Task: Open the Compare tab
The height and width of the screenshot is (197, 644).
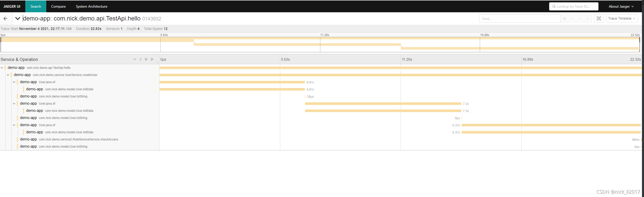Action: click(58, 6)
